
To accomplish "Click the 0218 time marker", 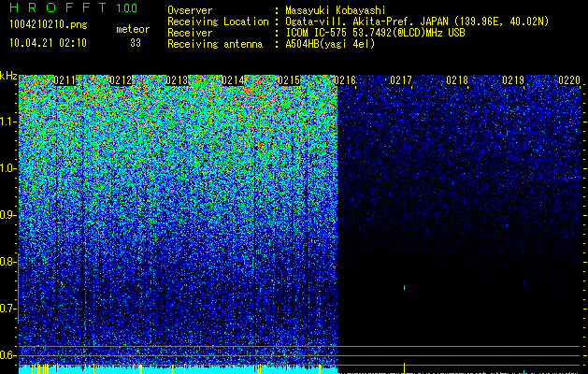I will click(457, 80).
